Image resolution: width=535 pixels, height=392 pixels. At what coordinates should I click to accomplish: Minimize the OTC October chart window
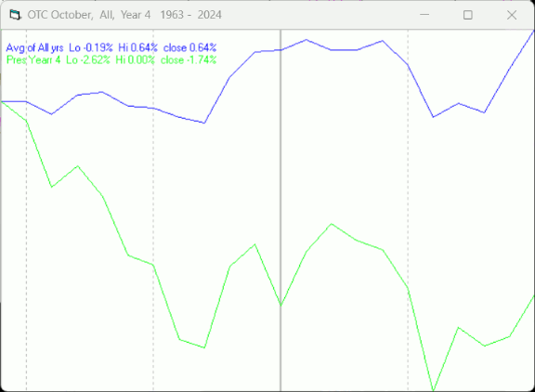[x=424, y=15]
